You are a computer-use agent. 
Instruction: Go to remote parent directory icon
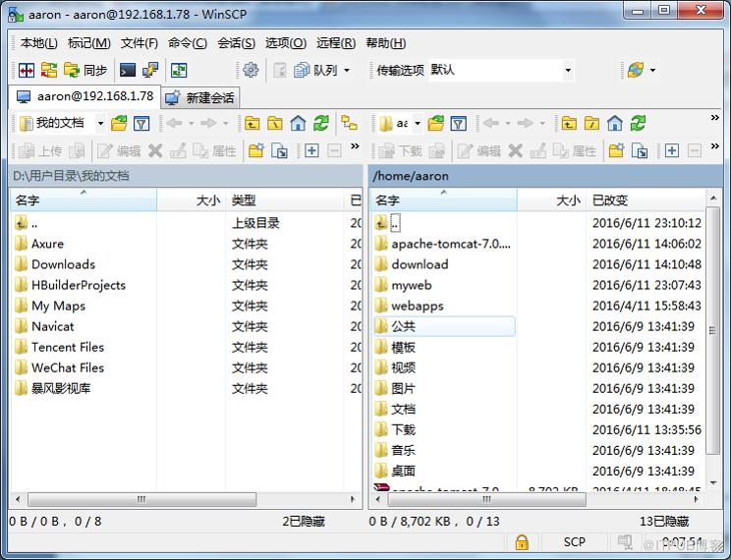(569, 124)
